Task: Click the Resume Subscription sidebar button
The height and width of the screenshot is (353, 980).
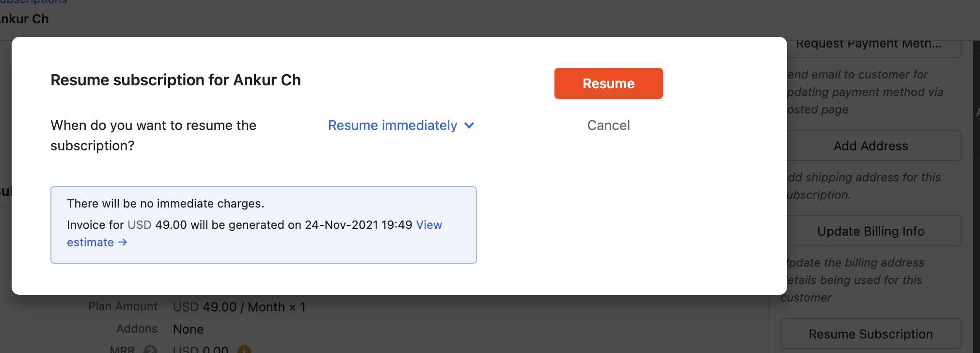Action: [870, 334]
